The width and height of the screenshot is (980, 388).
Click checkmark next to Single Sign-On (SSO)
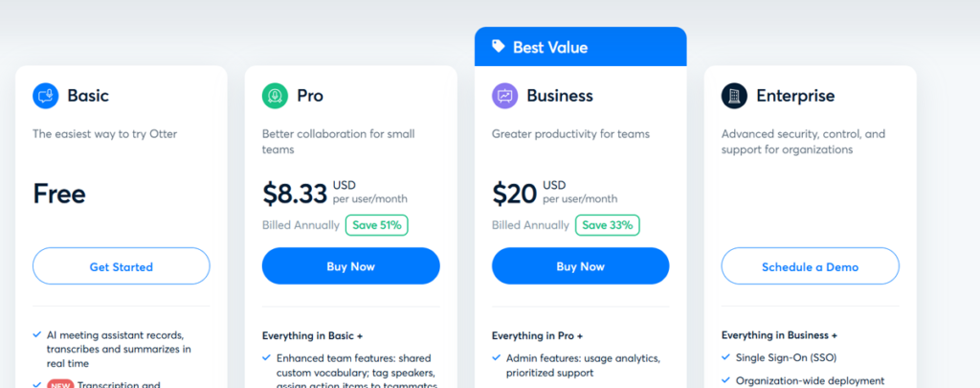(x=725, y=357)
